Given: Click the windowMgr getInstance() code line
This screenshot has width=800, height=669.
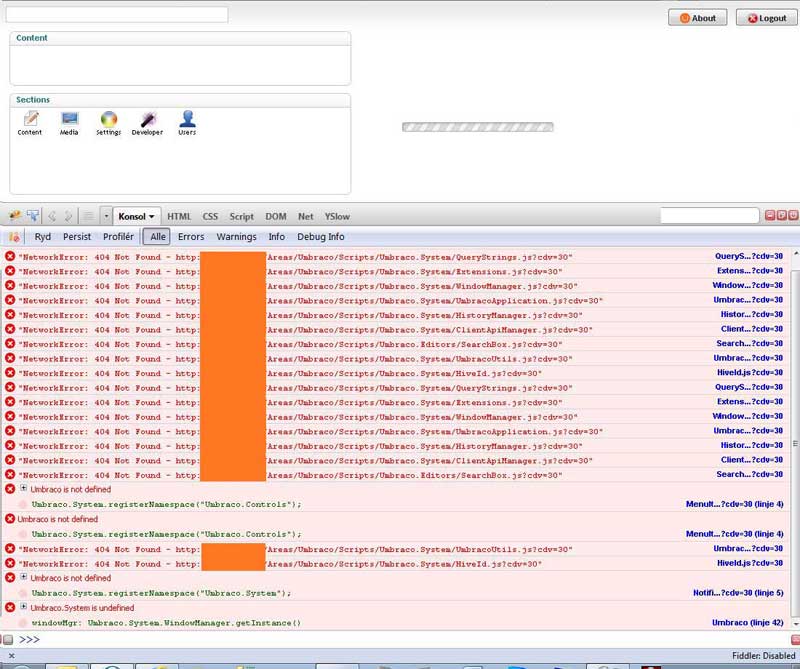Looking at the screenshot, I should coord(166,623).
